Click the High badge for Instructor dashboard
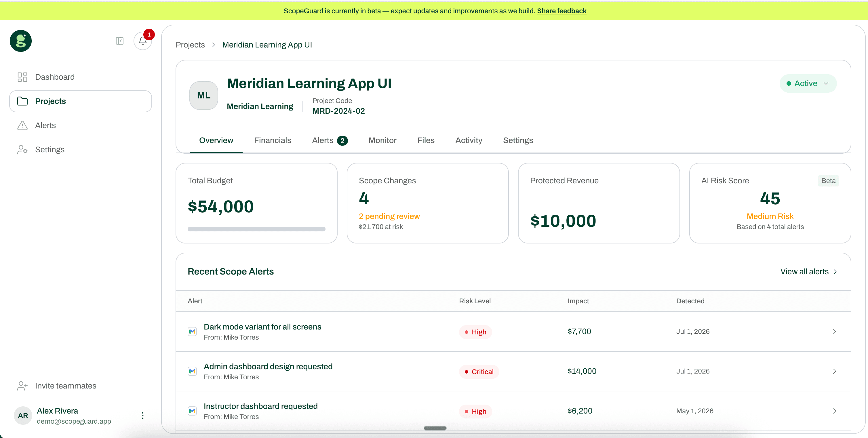 pos(475,412)
